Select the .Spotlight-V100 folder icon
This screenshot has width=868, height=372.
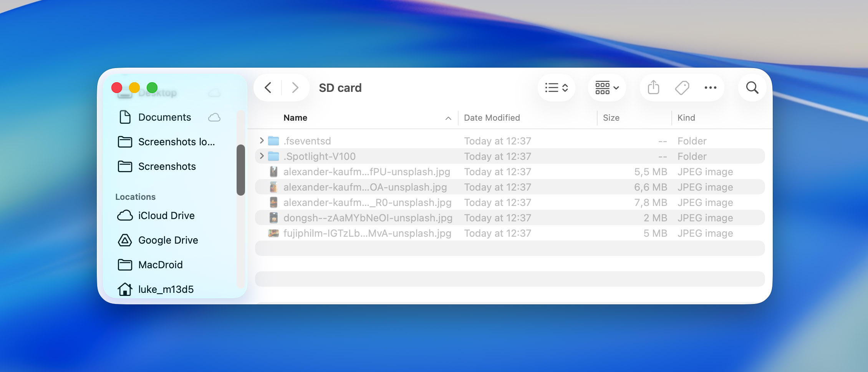tap(273, 156)
